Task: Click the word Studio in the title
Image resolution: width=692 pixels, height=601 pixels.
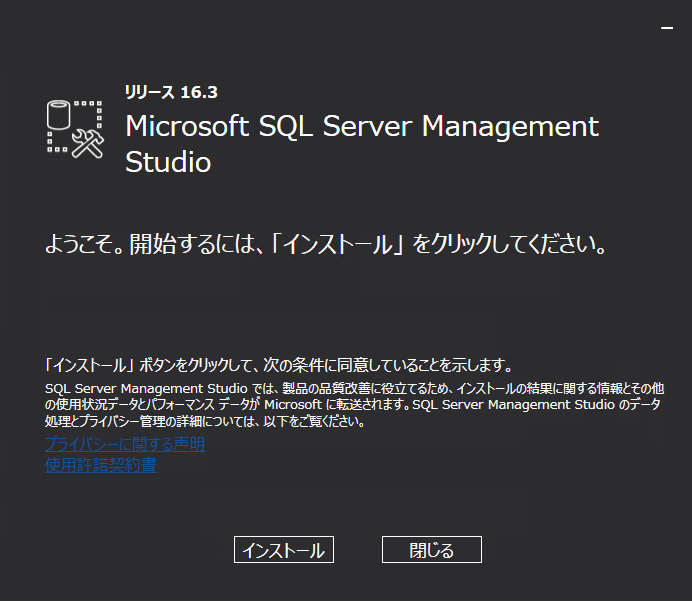Action: tap(168, 162)
